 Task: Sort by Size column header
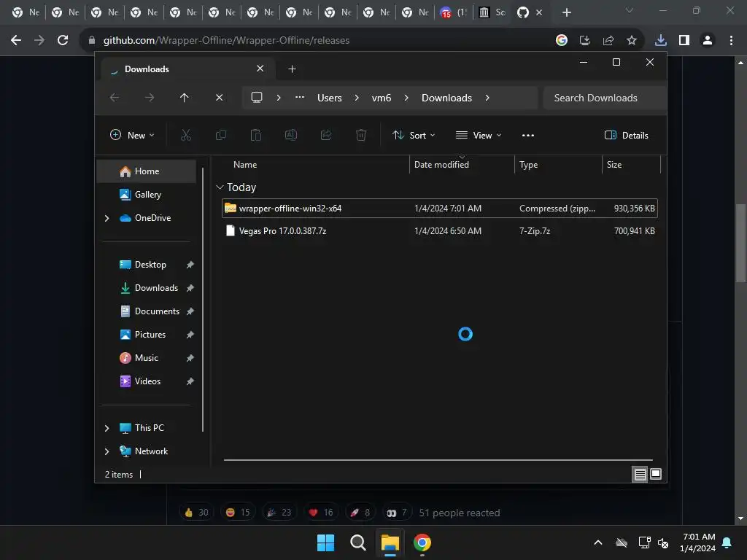[614, 165]
